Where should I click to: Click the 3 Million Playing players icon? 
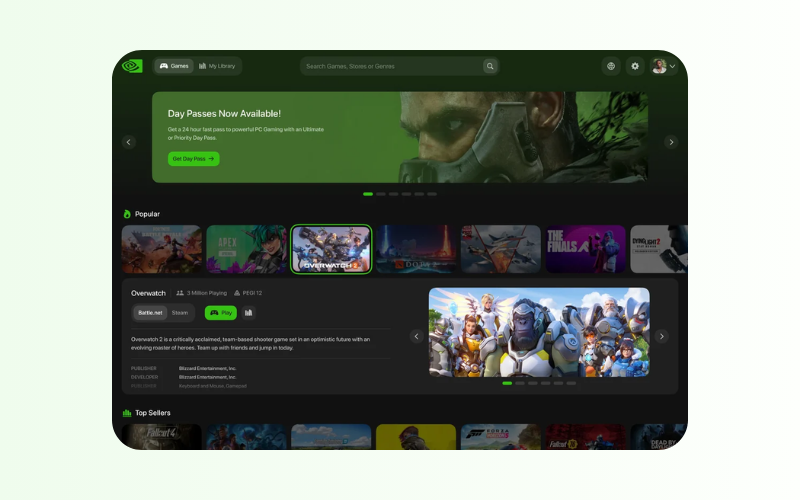pyautogui.click(x=180, y=293)
